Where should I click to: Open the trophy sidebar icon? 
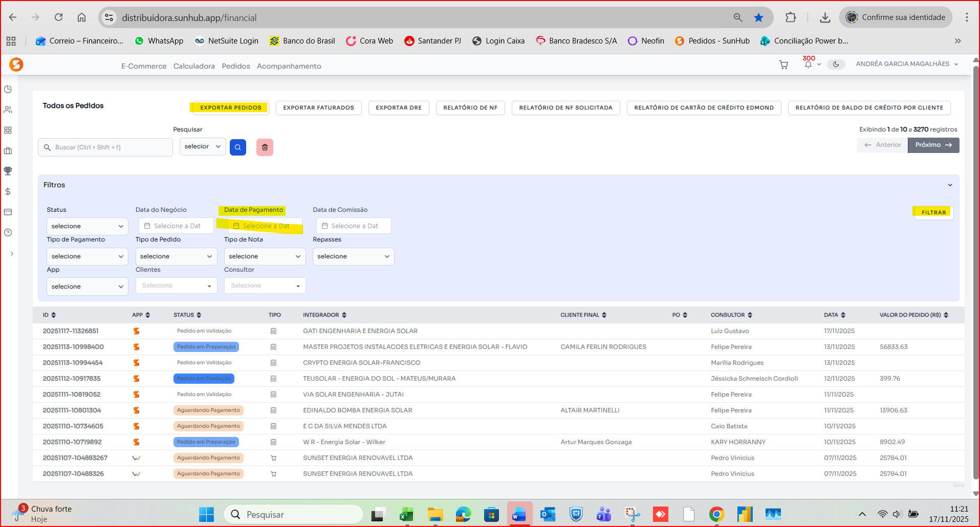coord(8,171)
